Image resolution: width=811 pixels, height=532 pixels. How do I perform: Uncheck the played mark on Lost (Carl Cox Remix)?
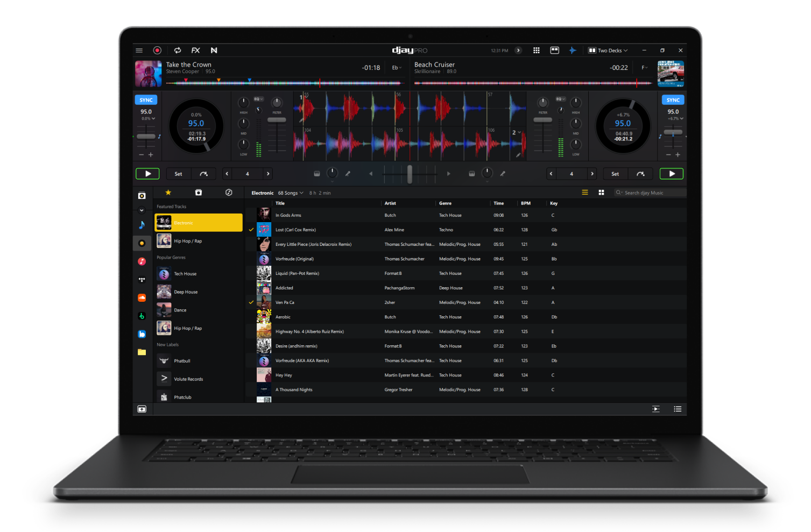click(251, 229)
